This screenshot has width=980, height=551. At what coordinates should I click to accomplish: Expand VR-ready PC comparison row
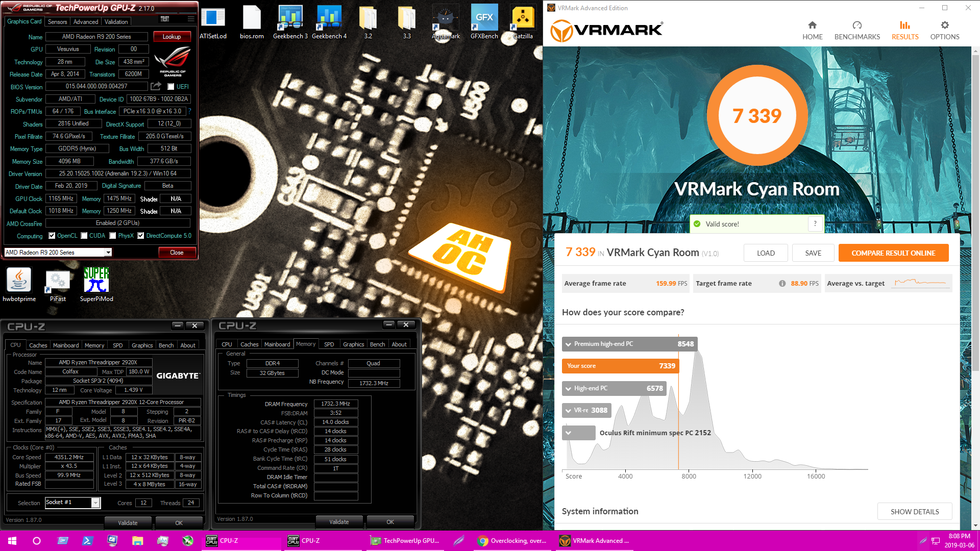[x=568, y=411]
